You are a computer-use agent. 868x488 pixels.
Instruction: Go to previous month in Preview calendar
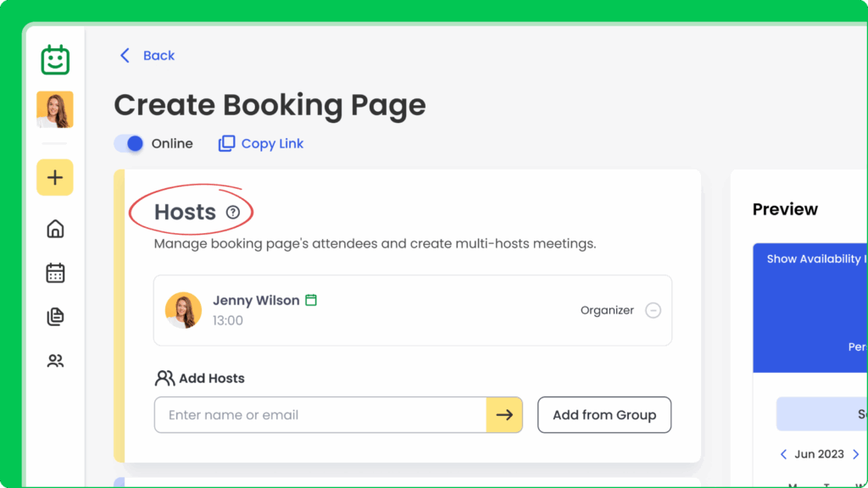783,455
